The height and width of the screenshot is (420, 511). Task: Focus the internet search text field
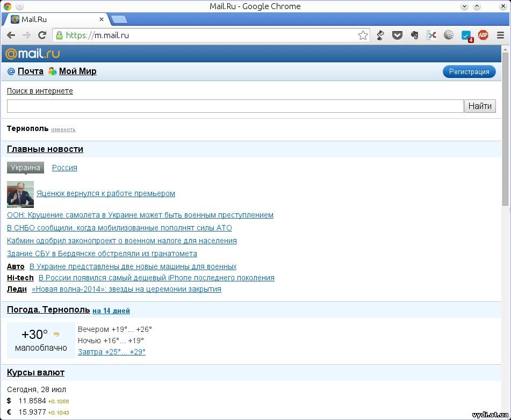click(x=235, y=106)
